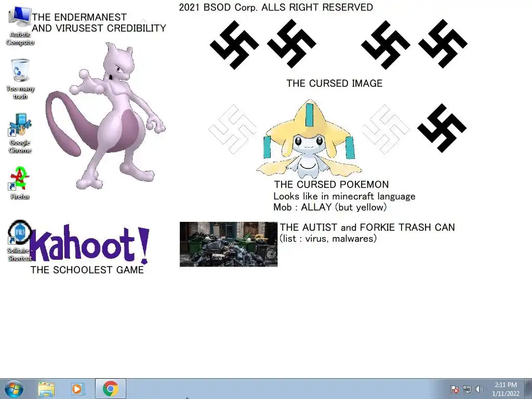This screenshot has width=532, height=399.
Task: Open the network status tray icon
Action: point(467,389)
